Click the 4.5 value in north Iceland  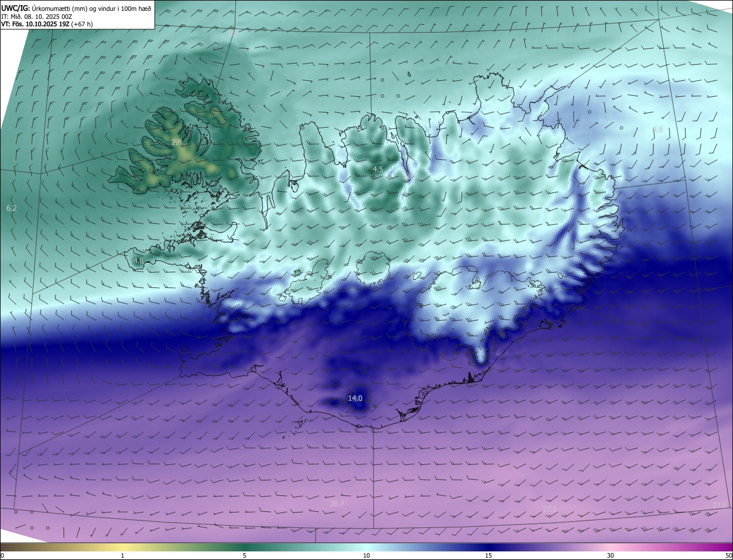coord(377,169)
